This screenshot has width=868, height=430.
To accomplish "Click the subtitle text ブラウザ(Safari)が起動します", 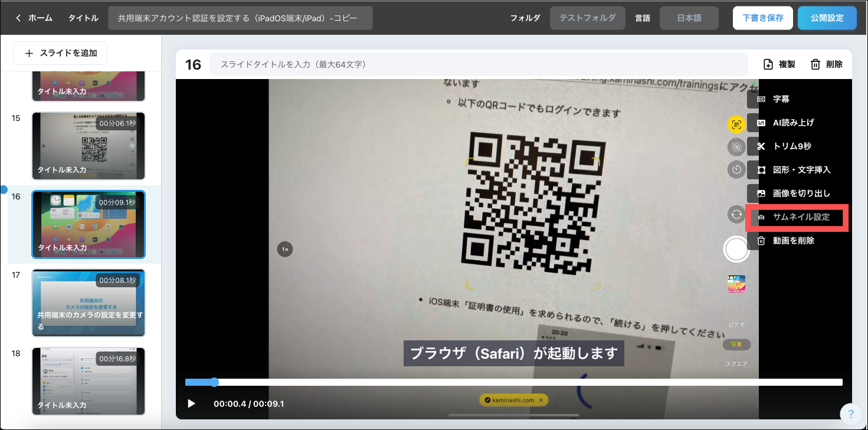I will pos(514,353).
